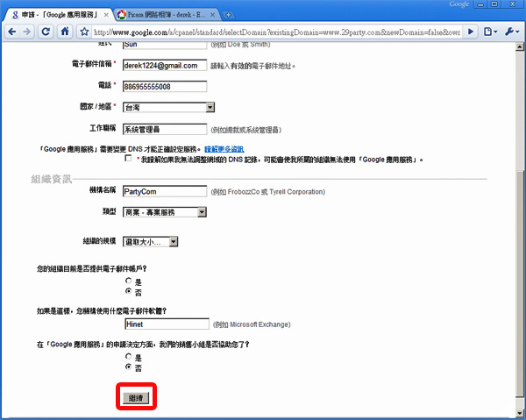526x420 pixels.
Task: Open the DNS learn more link
Action: (x=224, y=149)
